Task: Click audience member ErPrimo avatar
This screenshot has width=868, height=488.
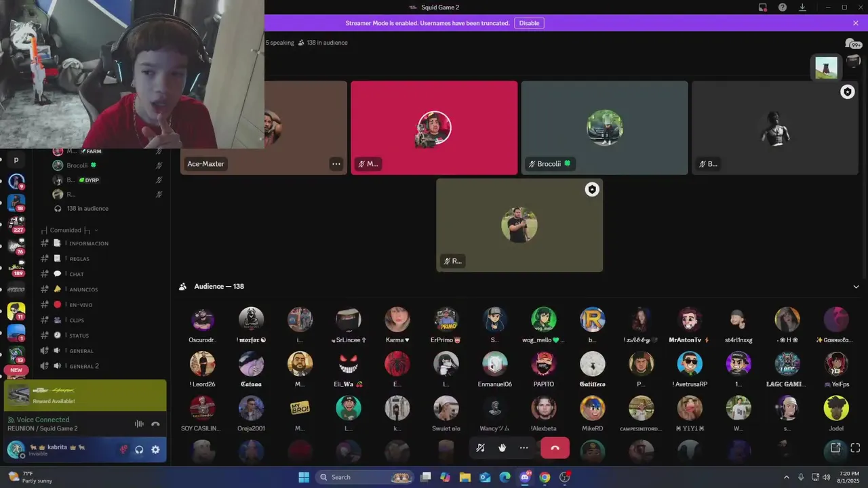Action: (446, 319)
